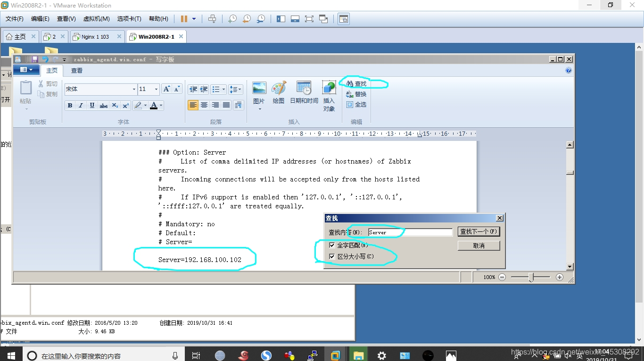Toggle the VMware library sidebar icon
Viewport: 644px width, 361px height.
281,19
